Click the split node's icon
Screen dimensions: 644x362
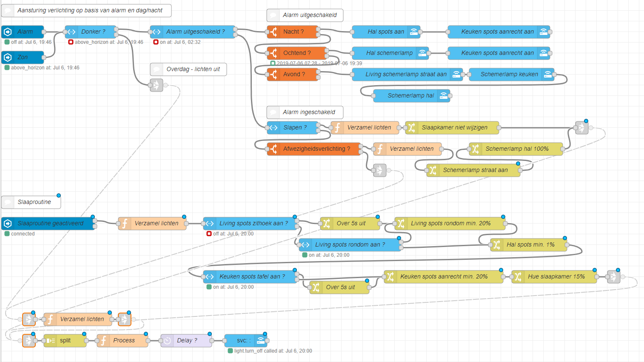point(50,341)
